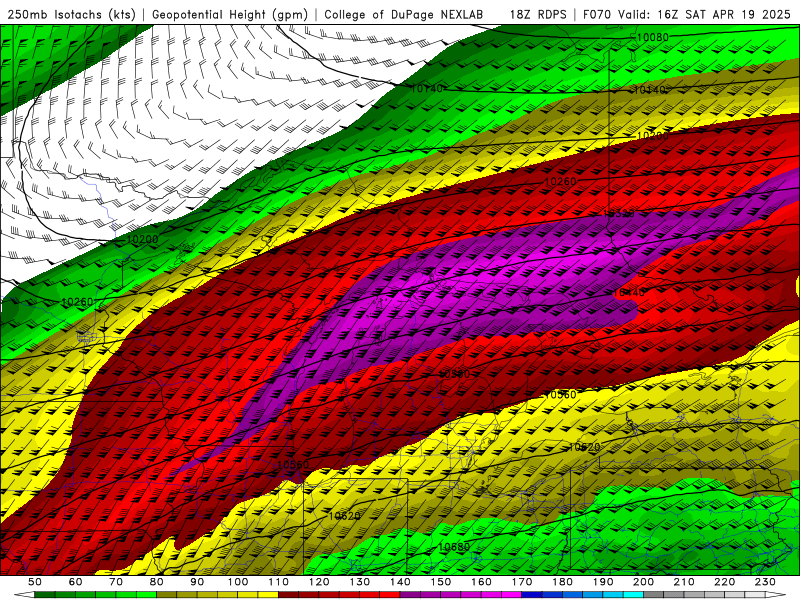Viewport: 800px width, 600px height.
Task: Click the '18Z RDPS' model run label
Action: [538, 14]
